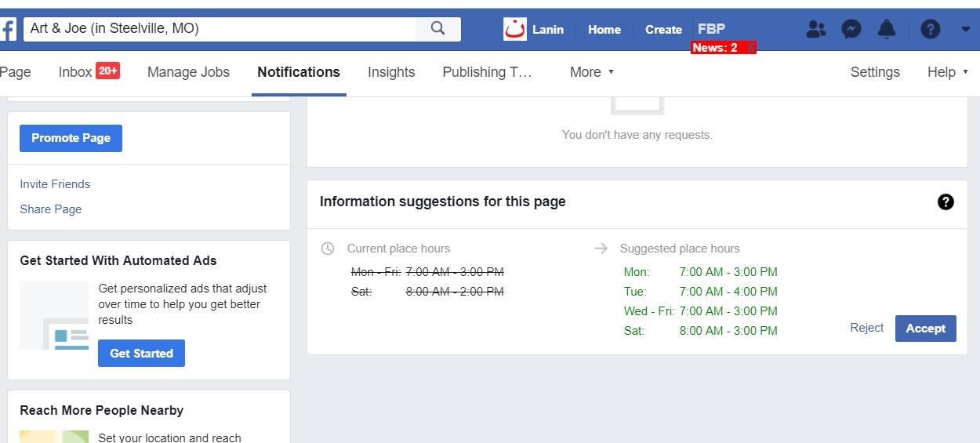Click the Facebook logo icon

(x=7, y=29)
